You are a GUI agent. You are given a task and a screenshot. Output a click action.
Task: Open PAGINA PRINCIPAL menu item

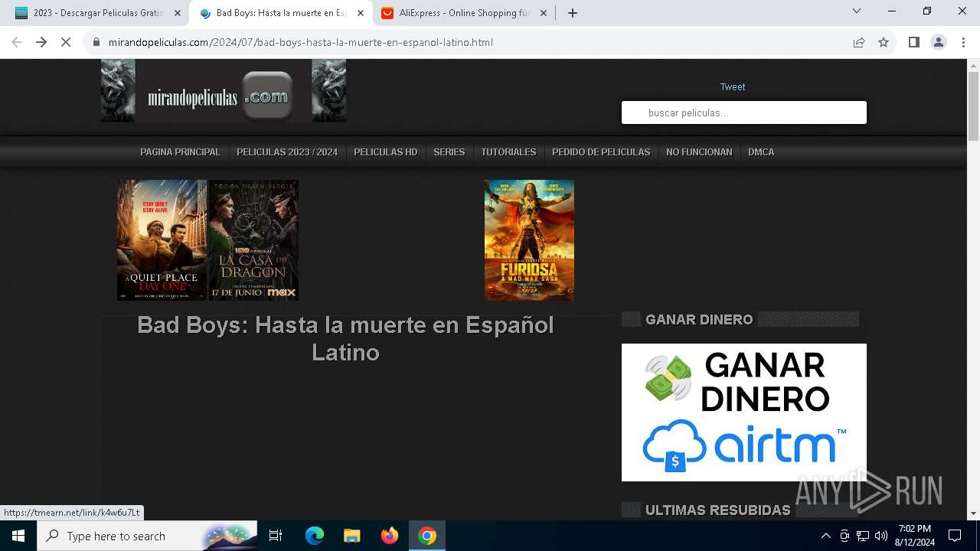point(180,152)
